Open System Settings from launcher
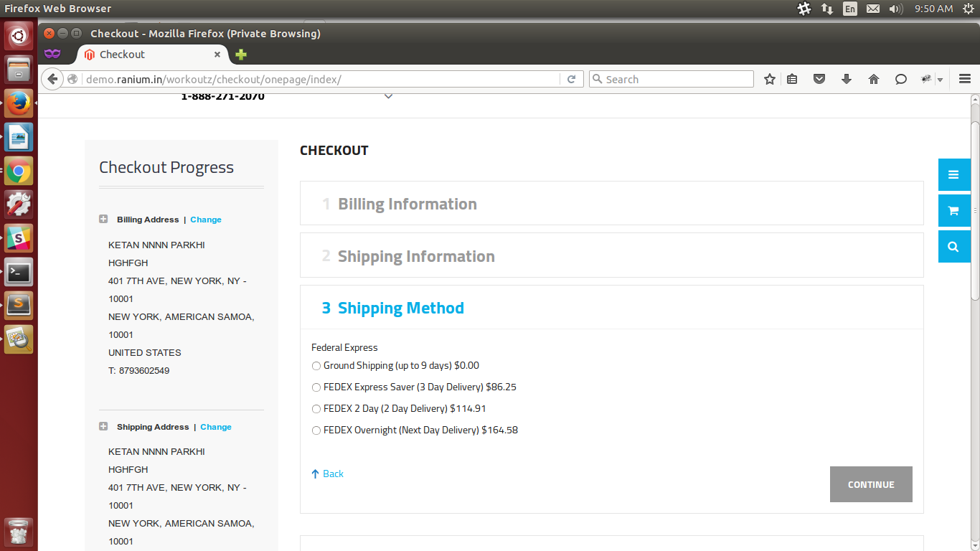Image resolution: width=980 pixels, height=551 pixels. click(x=19, y=204)
